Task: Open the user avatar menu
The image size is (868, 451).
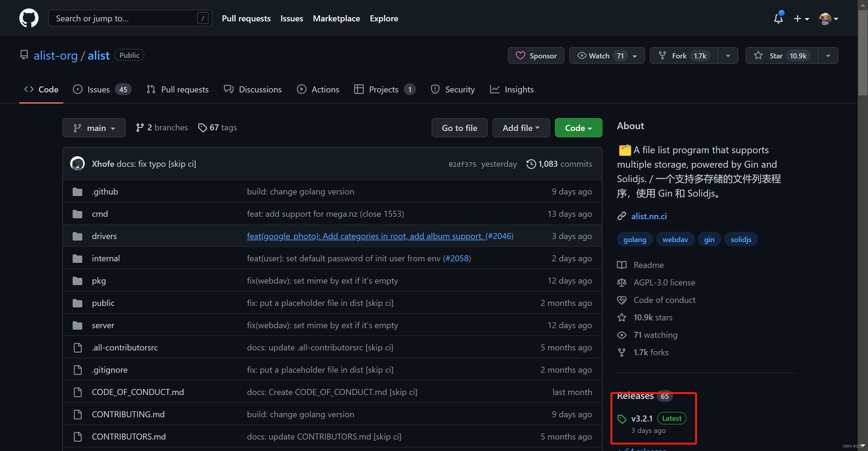Action: click(829, 18)
